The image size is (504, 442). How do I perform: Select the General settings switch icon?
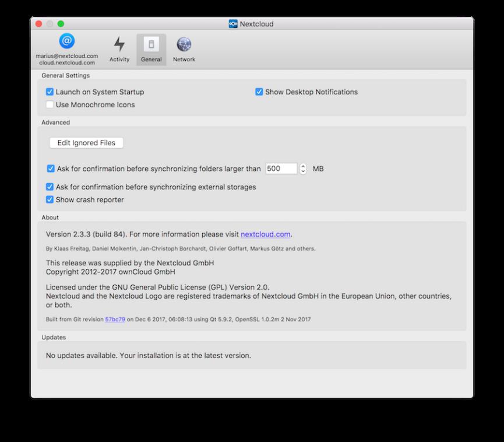(151, 44)
